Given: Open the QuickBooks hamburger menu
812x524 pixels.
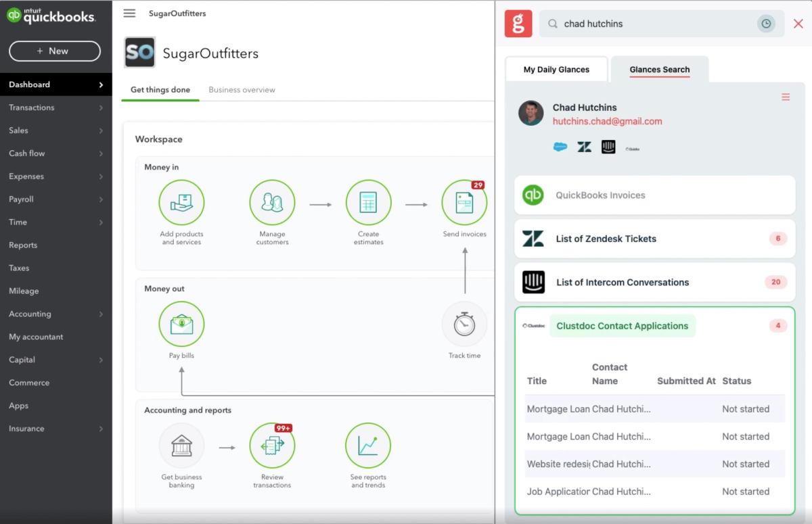Looking at the screenshot, I should pos(129,14).
